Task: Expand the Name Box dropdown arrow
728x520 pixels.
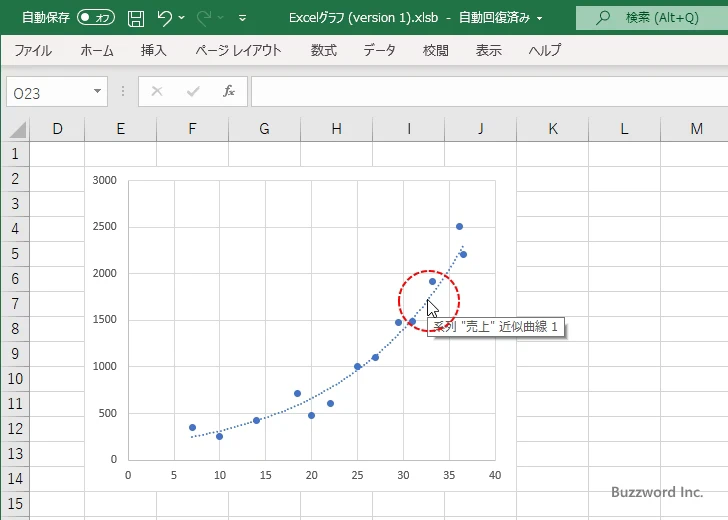Action: pos(98,91)
